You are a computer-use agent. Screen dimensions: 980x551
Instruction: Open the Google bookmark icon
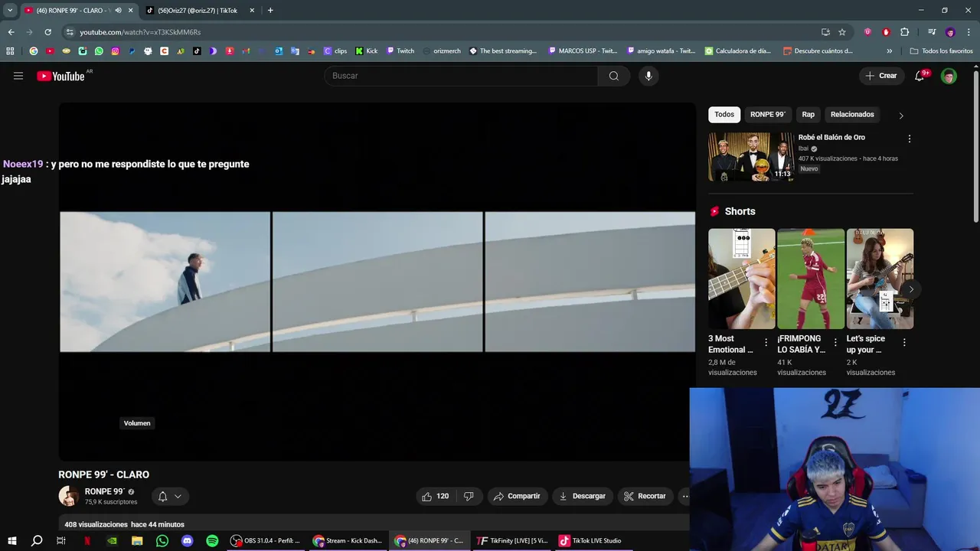pyautogui.click(x=33, y=51)
